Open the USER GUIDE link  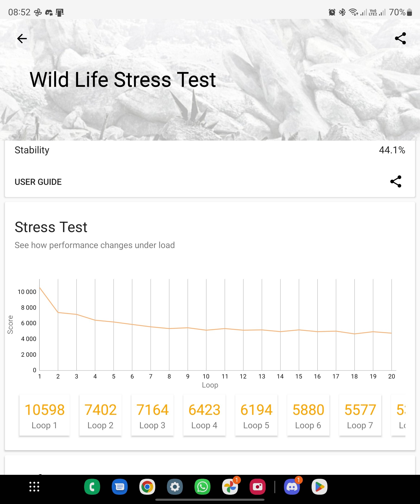coord(38,182)
